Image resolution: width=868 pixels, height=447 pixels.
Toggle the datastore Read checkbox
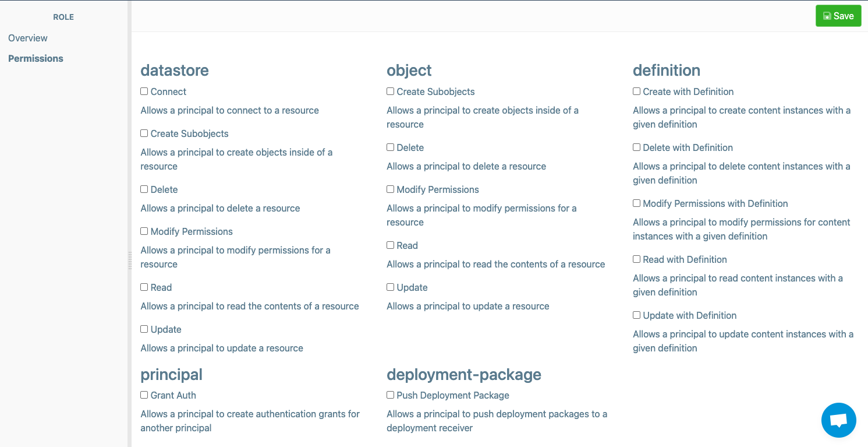(x=144, y=287)
